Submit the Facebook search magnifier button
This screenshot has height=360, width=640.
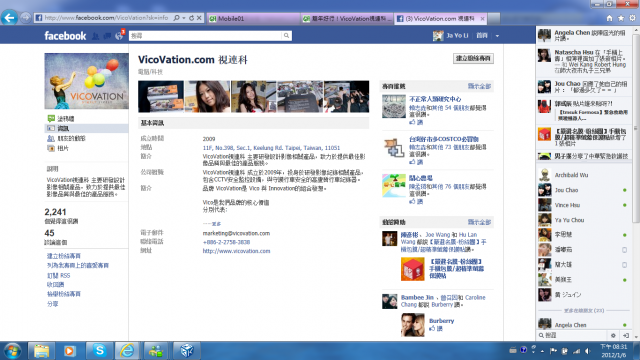[x=287, y=36]
